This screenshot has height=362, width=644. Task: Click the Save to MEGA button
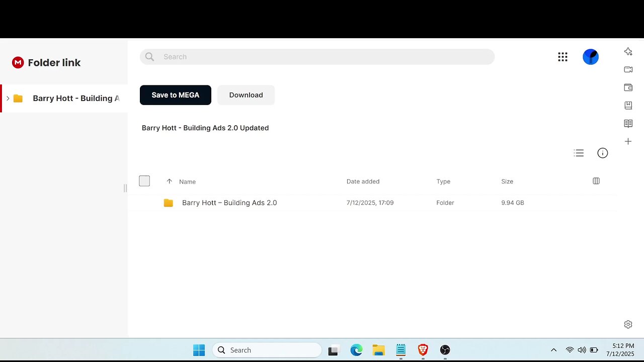point(176,95)
